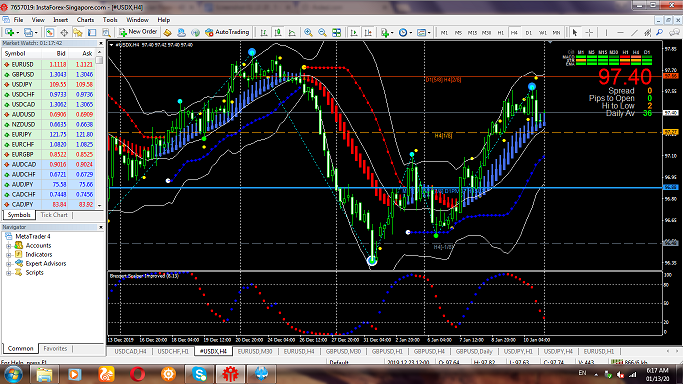Screen dimensions: 683x384
Task: Open the Templates dropdown
Action: [423, 33]
